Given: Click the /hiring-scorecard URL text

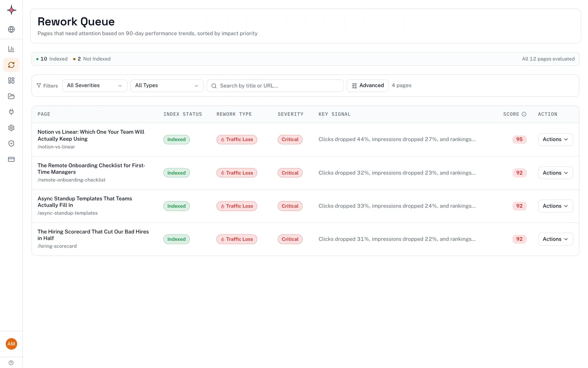Looking at the screenshot, I should click(57, 246).
